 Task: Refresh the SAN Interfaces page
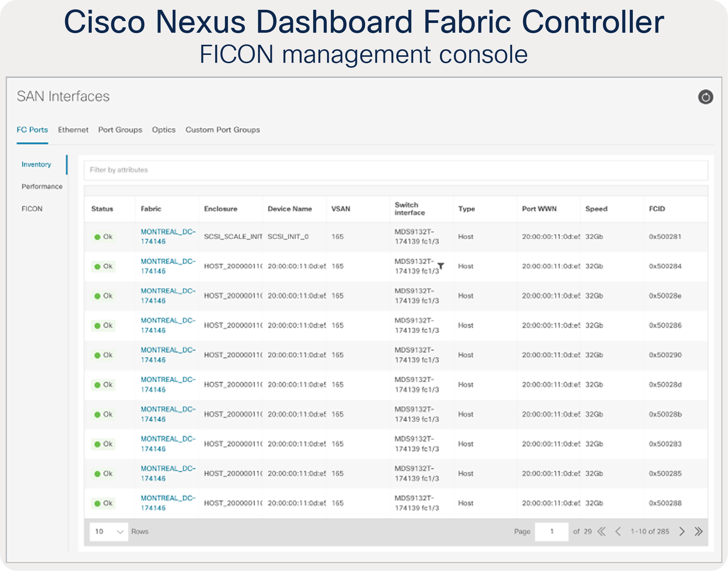click(705, 97)
